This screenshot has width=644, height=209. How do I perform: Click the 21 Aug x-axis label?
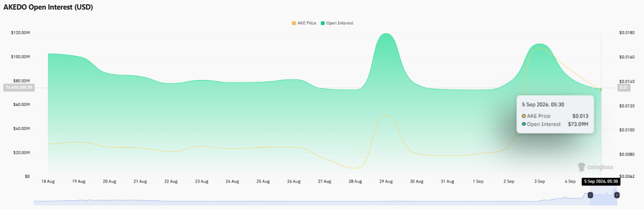tap(140, 182)
